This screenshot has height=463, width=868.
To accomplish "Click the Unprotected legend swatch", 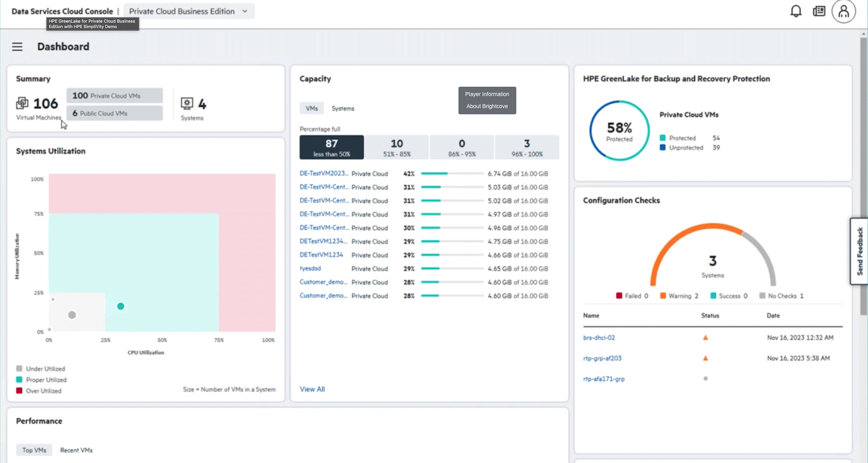I will (x=663, y=148).
